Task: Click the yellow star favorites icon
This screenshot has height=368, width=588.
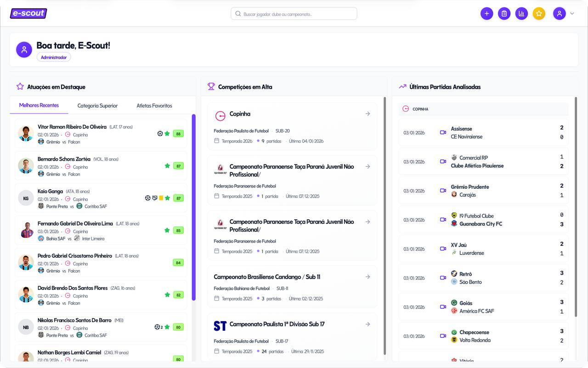Action: pos(539,14)
